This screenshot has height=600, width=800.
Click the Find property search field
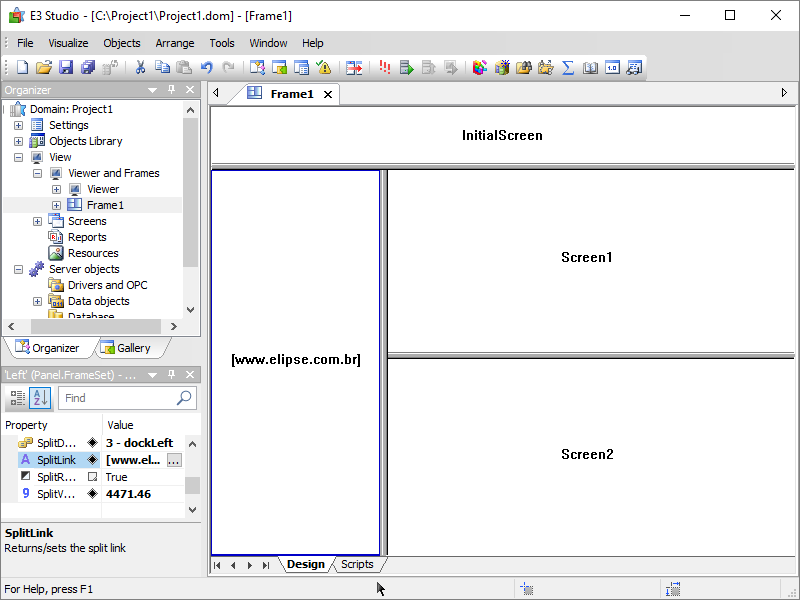[x=118, y=398]
